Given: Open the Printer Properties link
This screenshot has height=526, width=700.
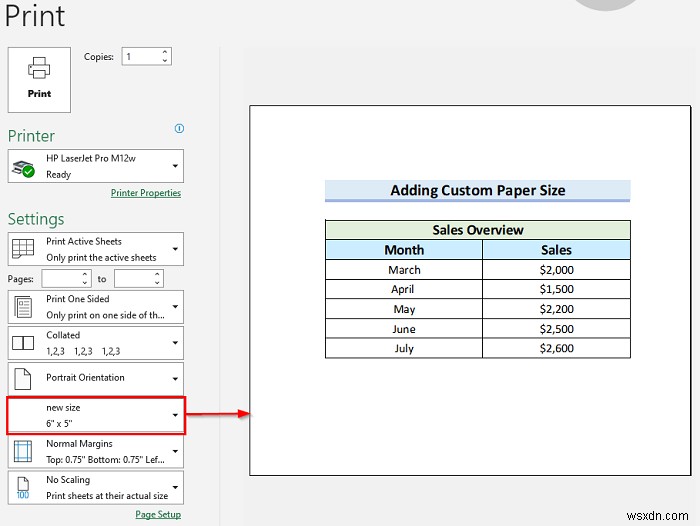Looking at the screenshot, I should coord(146,193).
